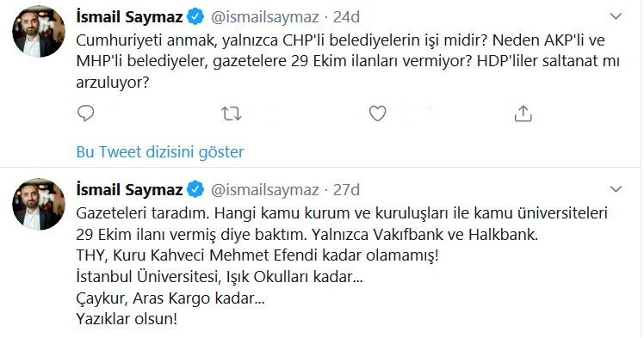Image resolution: width=644 pixels, height=338 pixels.
Task: Click the closing line Yazıklar olsun!
Action: (x=127, y=319)
